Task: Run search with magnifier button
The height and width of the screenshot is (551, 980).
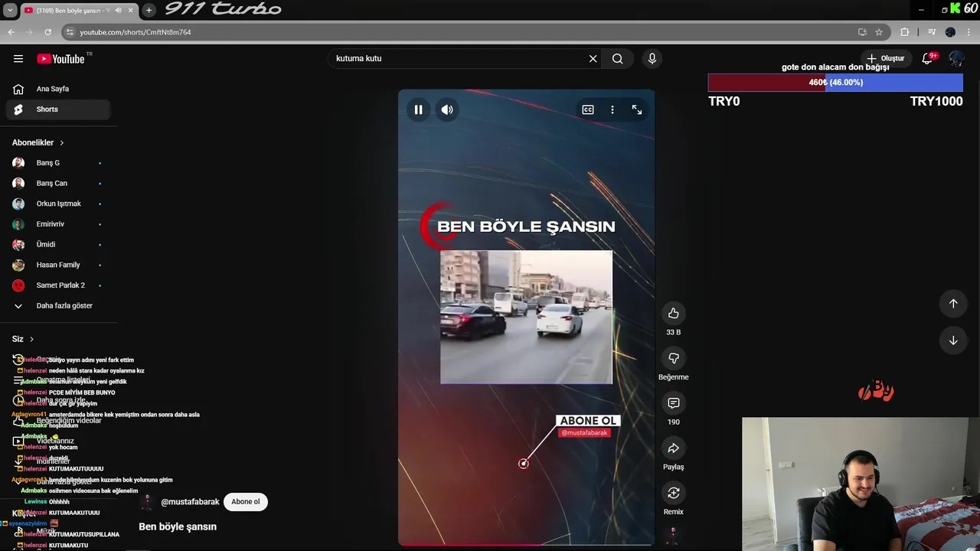Action: (x=617, y=59)
